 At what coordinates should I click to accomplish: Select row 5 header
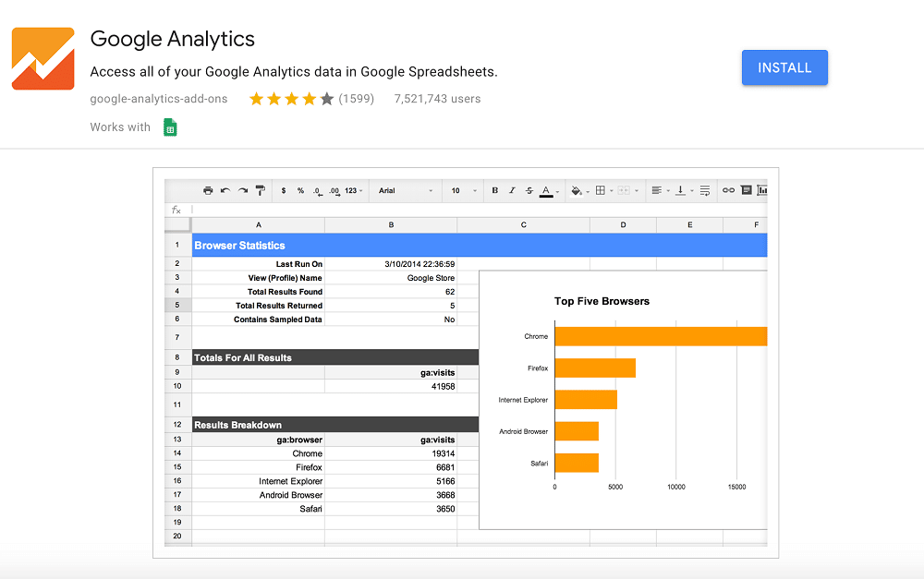(177, 305)
